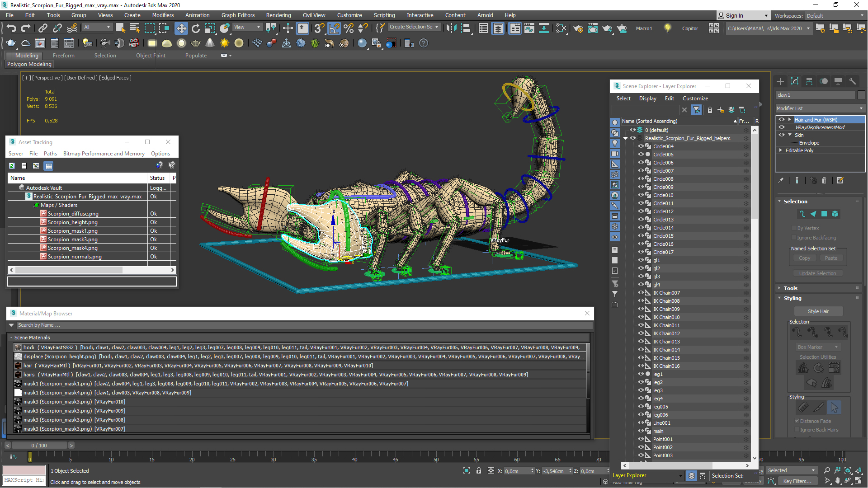This screenshot has width=868, height=488.
Task: Open the Modifier List dropdown
Action: click(x=820, y=108)
